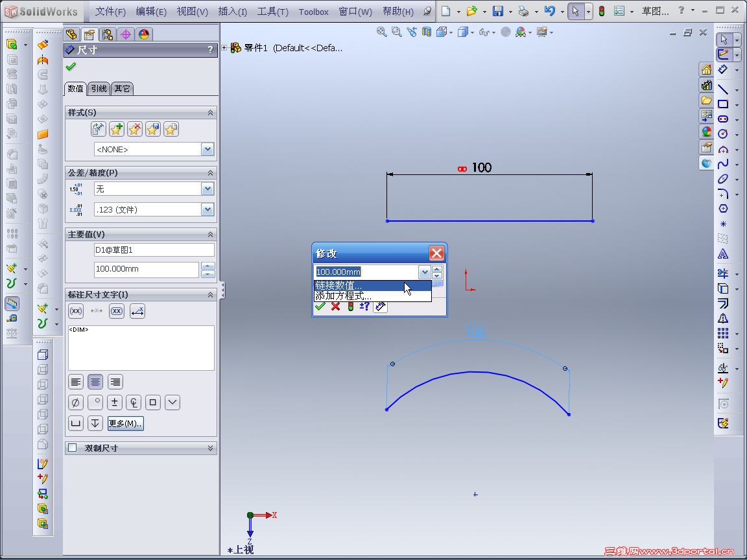This screenshot has height=560, width=747.
Task: Open the 视图(V) menu
Action: 192,12
